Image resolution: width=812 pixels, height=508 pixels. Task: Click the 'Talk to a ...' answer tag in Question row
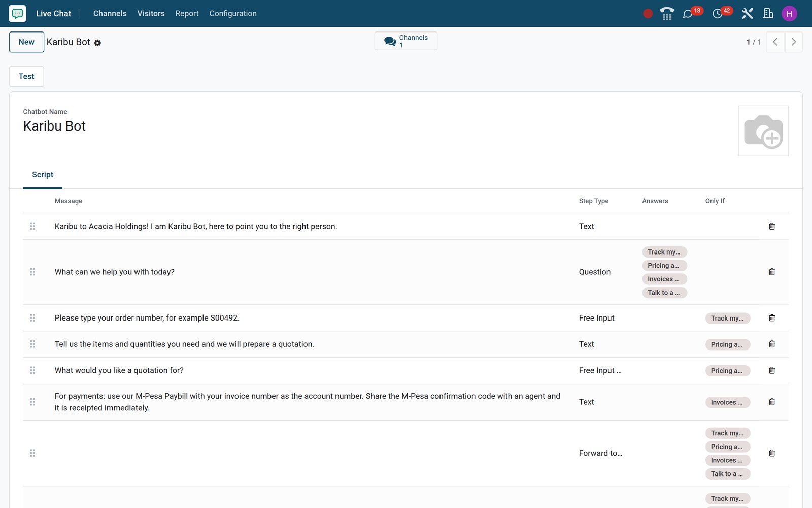pos(664,293)
